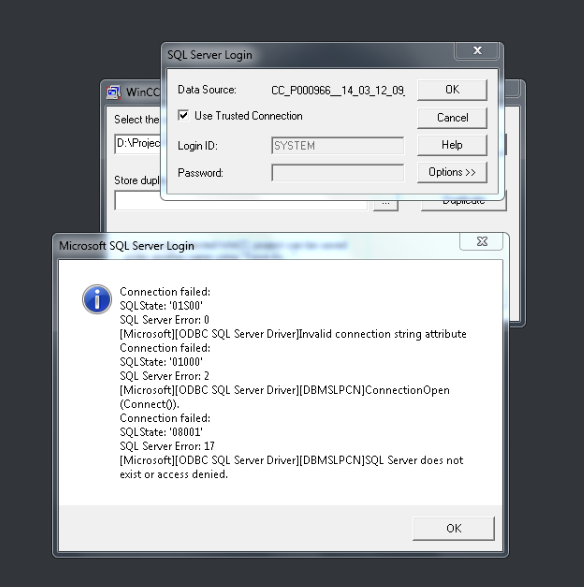Click the D:\Projec path field in WinCC window
This screenshot has width=584, height=587.
point(138,144)
